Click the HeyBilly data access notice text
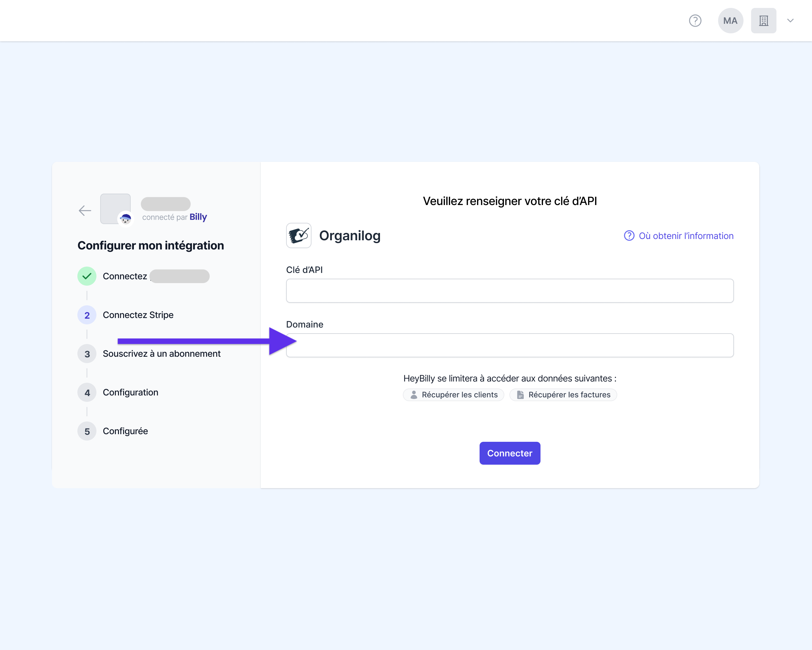Image resolution: width=812 pixels, height=650 pixels. (510, 378)
